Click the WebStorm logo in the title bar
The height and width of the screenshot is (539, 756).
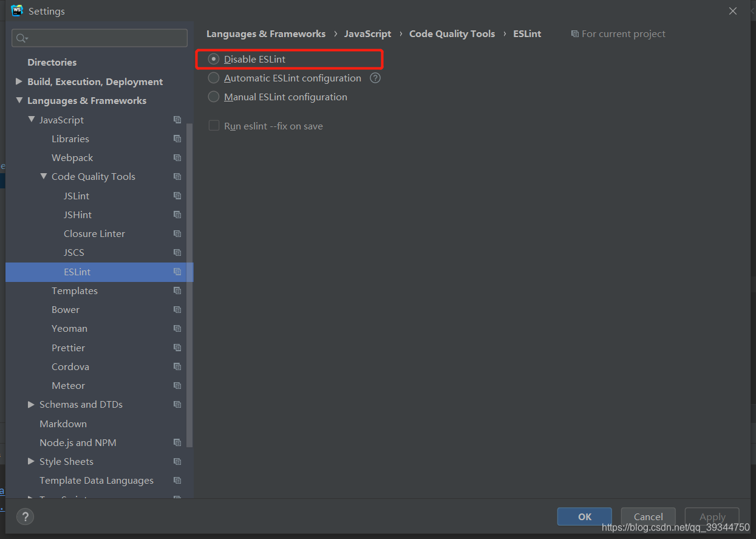pyautogui.click(x=16, y=10)
